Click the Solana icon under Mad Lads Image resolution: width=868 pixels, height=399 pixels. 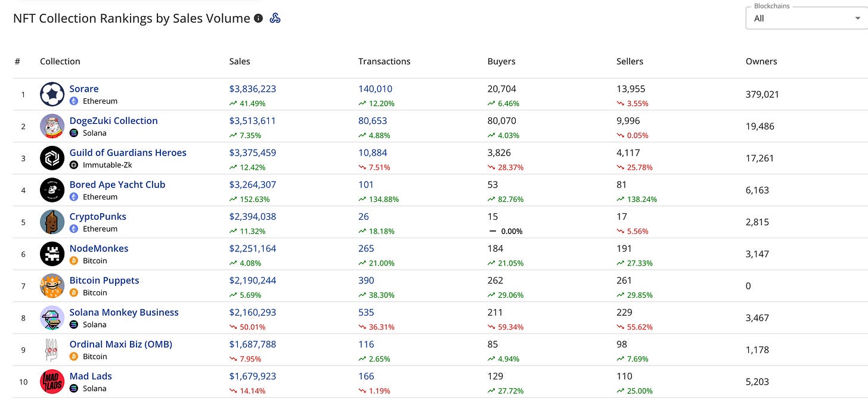pyautogui.click(x=74, y=388)
